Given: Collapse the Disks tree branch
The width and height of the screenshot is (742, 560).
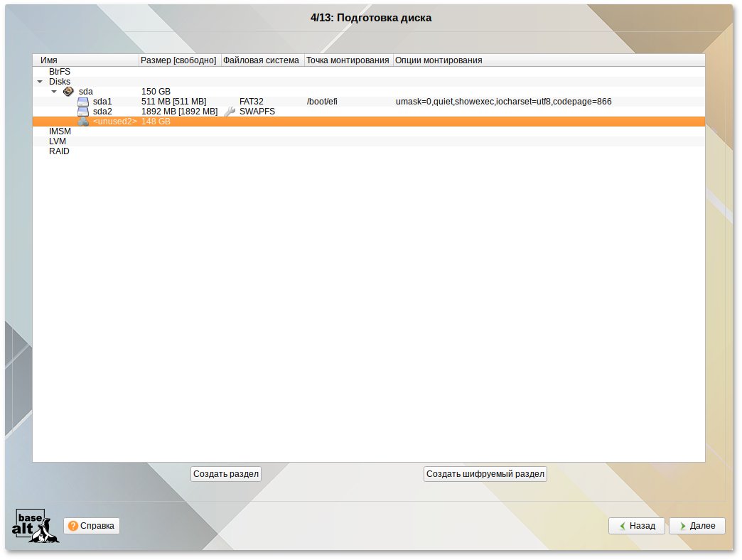Looking at the screenshot, I should click(40, 82).
